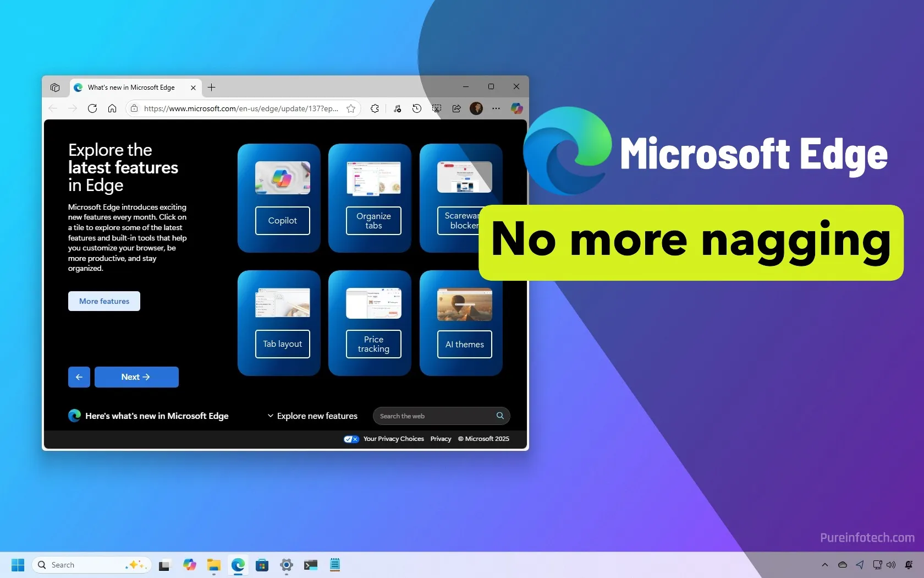Open the Extensions puzzle icon
The height and width of the screenshot is (578, 924).
point(375,108)
